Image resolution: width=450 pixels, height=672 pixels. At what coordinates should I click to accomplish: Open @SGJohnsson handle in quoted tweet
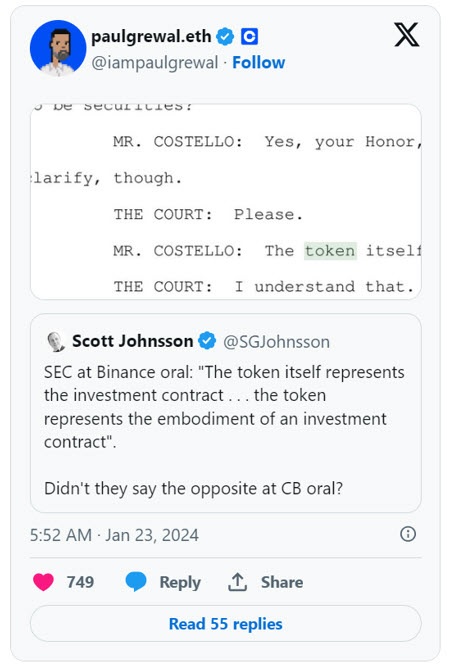click(276, 342)
